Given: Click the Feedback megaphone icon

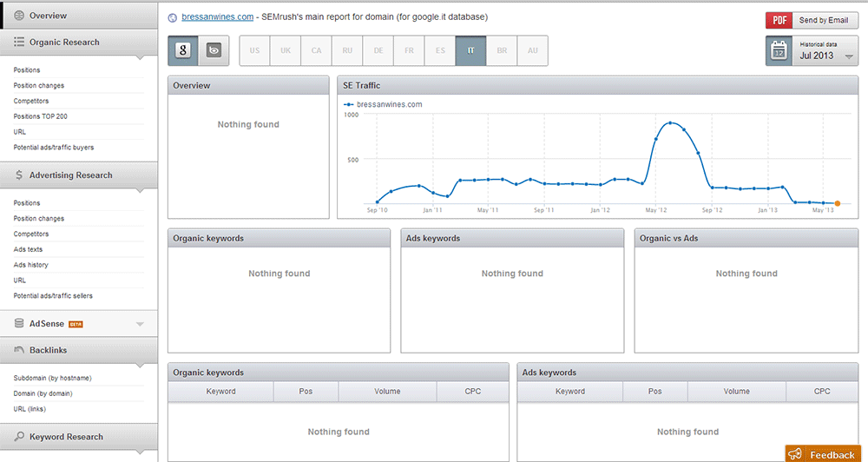Looking at the screenshot, I should click(795, 455).
